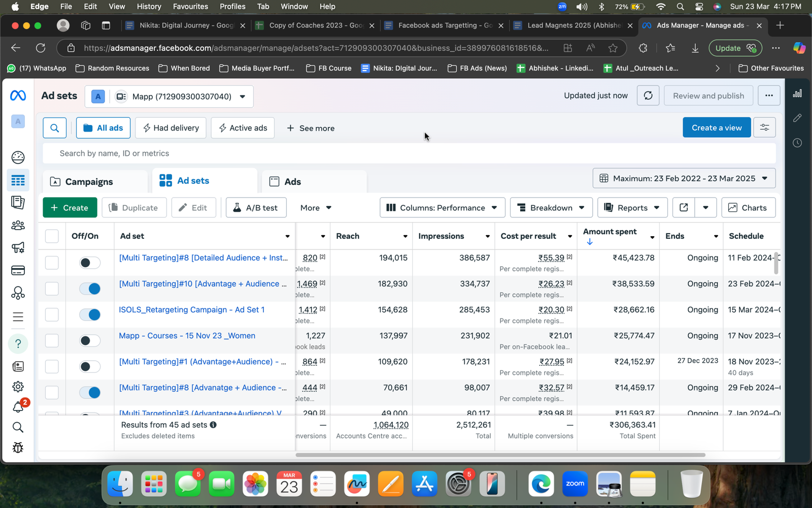Open History menu in macOS menu bar
The height and width of the screenshot is (508, 812).
[149, 7]
